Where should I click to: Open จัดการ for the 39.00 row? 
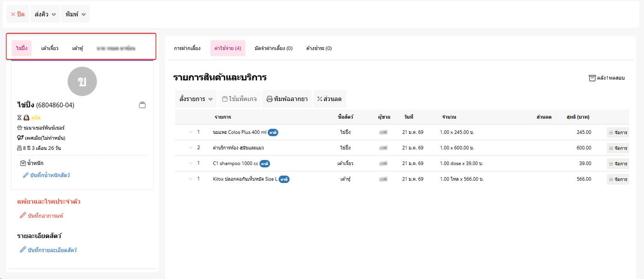click(618, 164)
